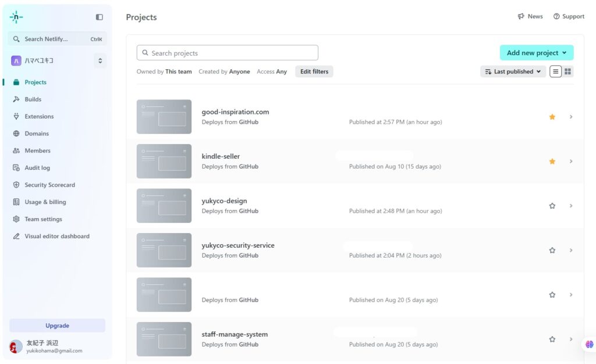Click the brain assistant icon at right edge

click(x=589, y=344)
